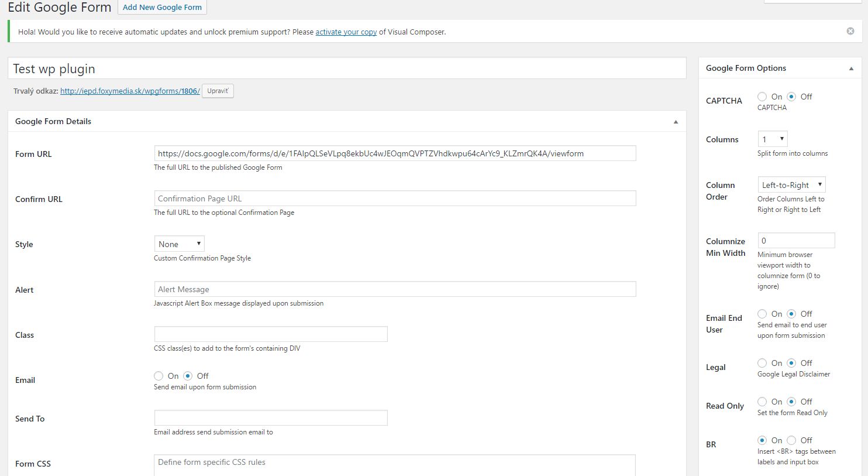The image size is (868, 476).
Task: Enable CAPTCHA with the On radio
Action: (x=762, y=97)
